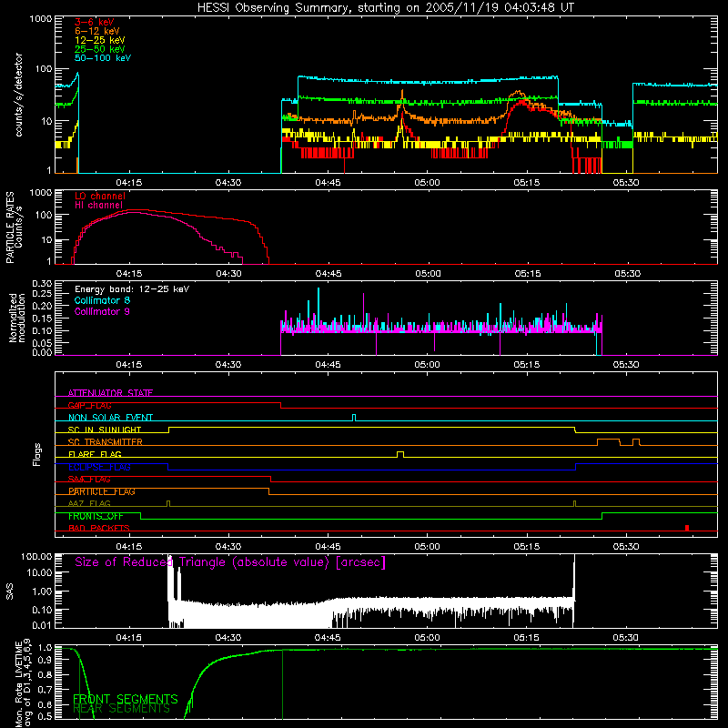Select the '6-12 keV' legend label
Viewport: 728px width, 728px height.
97,31
